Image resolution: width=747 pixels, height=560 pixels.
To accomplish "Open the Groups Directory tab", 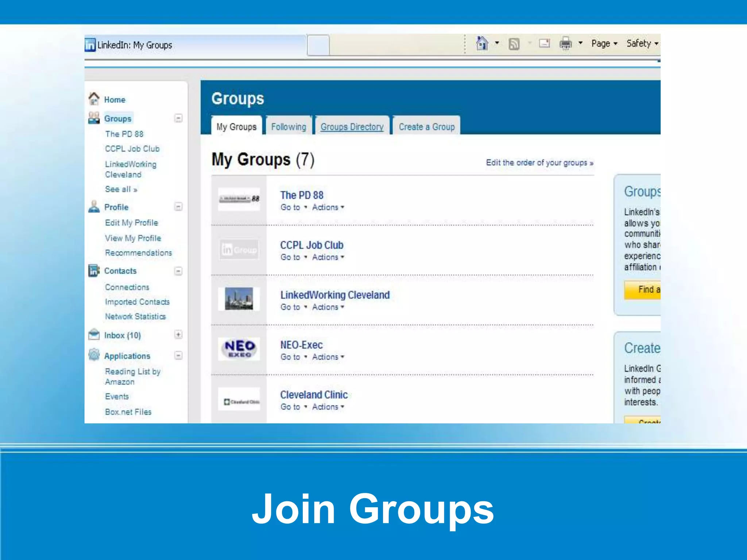I will [352, 126].
